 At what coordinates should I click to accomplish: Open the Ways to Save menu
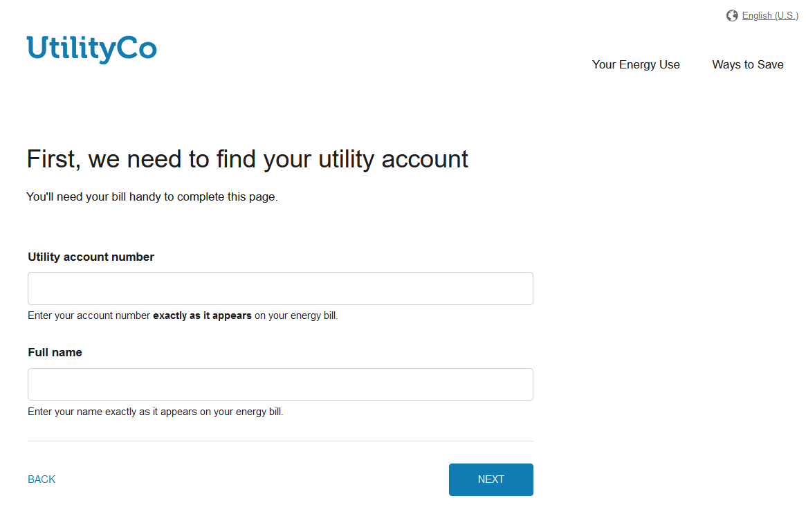(x=747, y=64)
